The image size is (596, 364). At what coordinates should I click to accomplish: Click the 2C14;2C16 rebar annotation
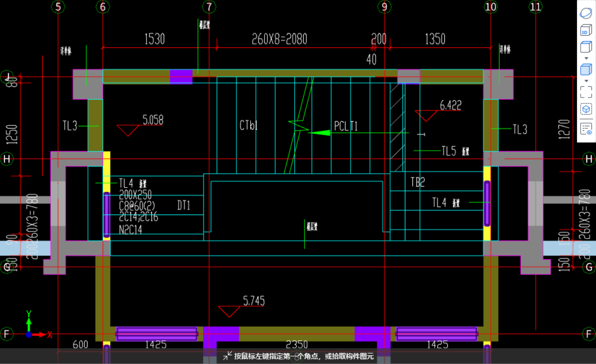point(139,217)
